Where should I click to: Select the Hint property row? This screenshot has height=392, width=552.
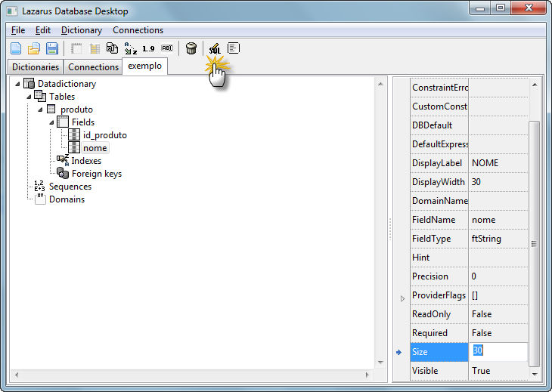469,258
